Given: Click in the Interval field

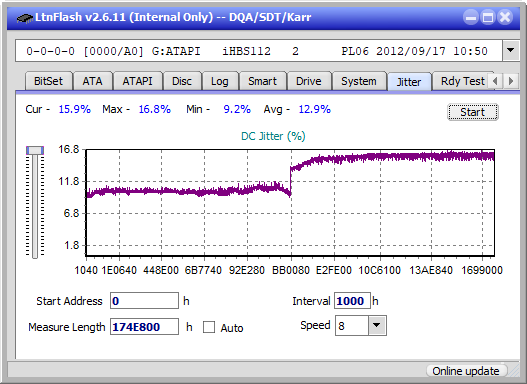Looking at the screenshot, I should (x=352, y=301).
